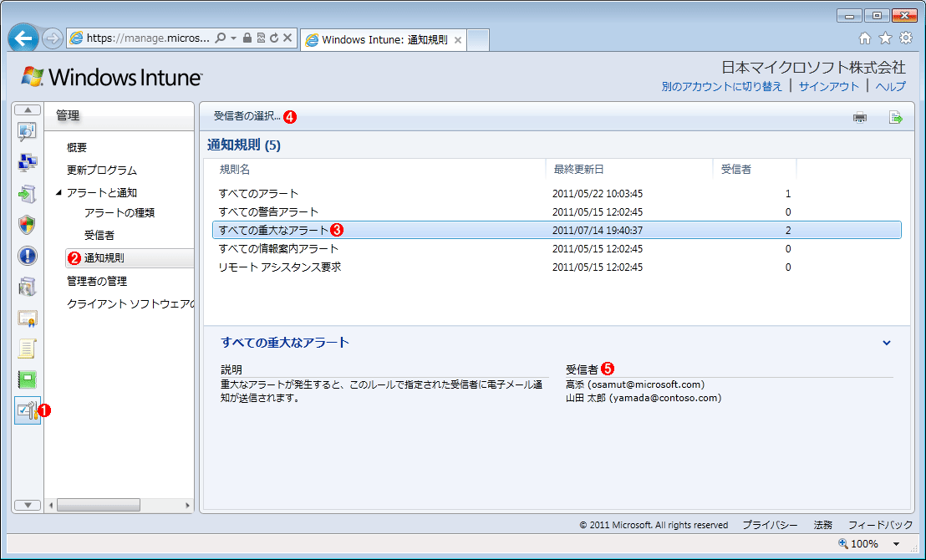Click the tree pane scroll right arrow
The width and height of the screenshot is (926, 560).
coord(188,506)
